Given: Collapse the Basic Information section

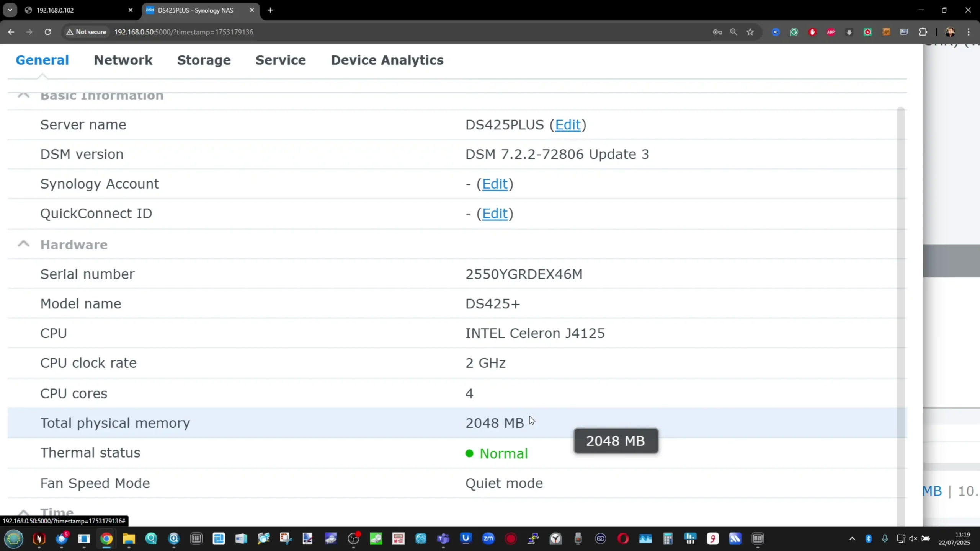Looking at the screenshot, I should click(x=24, y=95).
